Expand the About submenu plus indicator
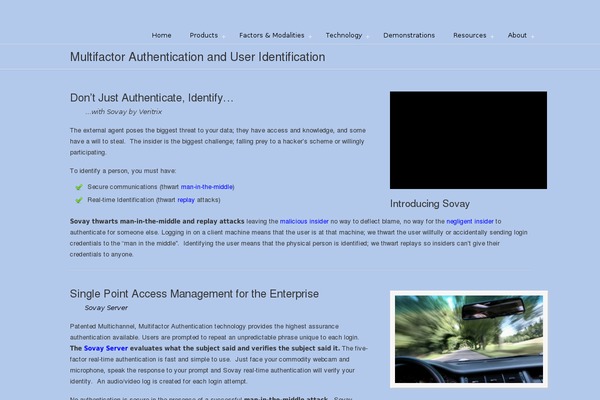 [532, 37]
